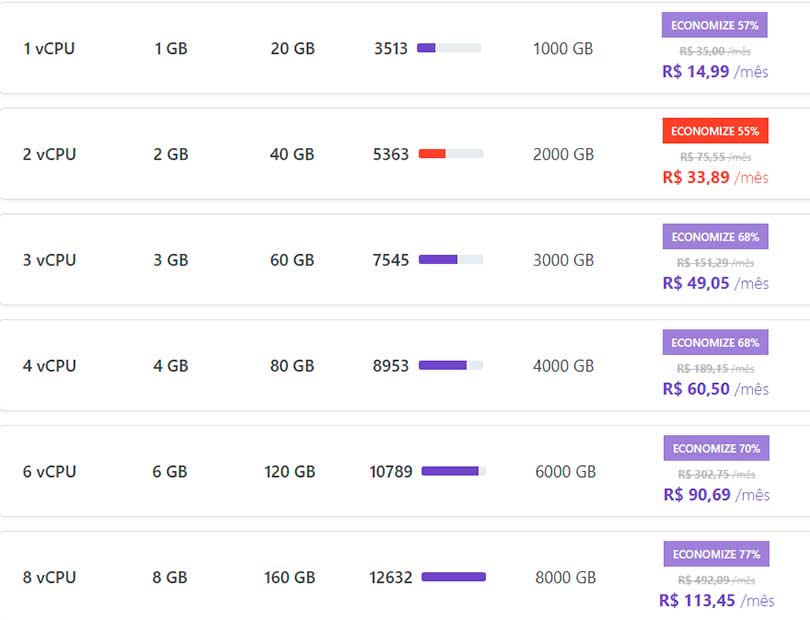Select the 2 vCPU plan label

pos(49,154)
